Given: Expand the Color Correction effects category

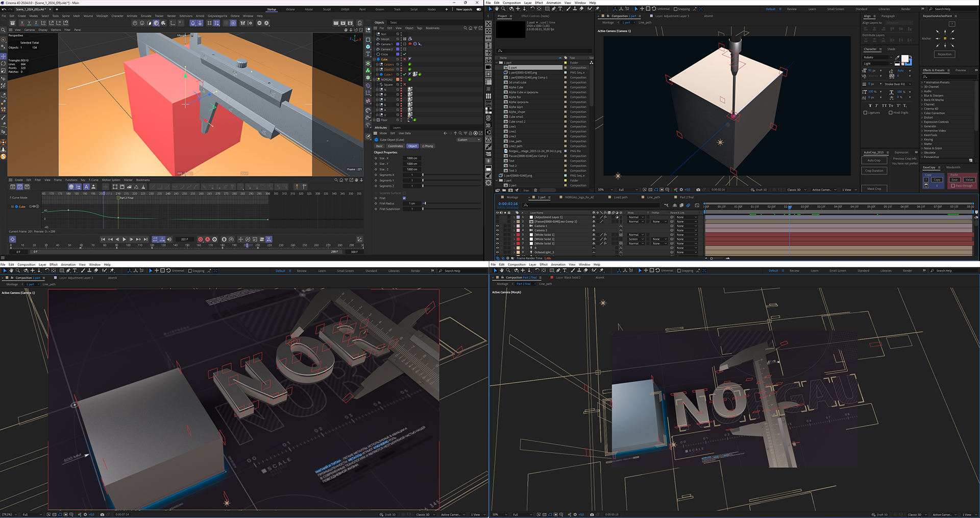Looking at the screenshot, I should (x=922, y=113).
